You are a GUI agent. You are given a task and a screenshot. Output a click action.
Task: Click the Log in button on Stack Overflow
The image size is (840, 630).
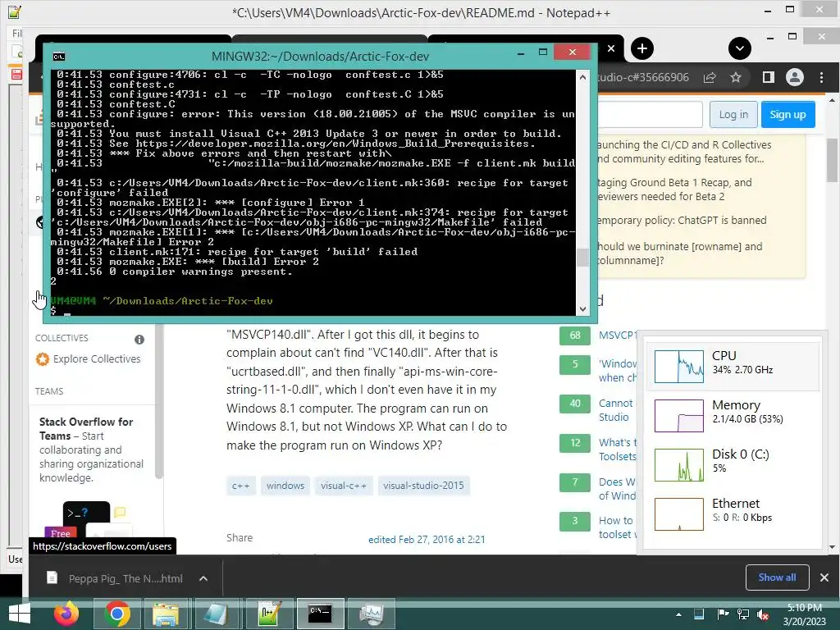click(x=733, y=115)
